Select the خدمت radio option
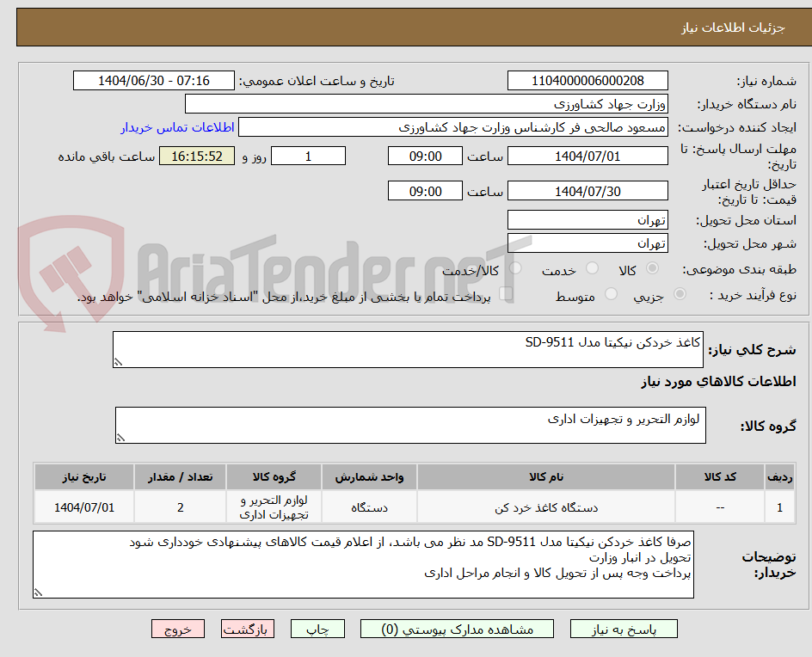 [x=592, y=268]
